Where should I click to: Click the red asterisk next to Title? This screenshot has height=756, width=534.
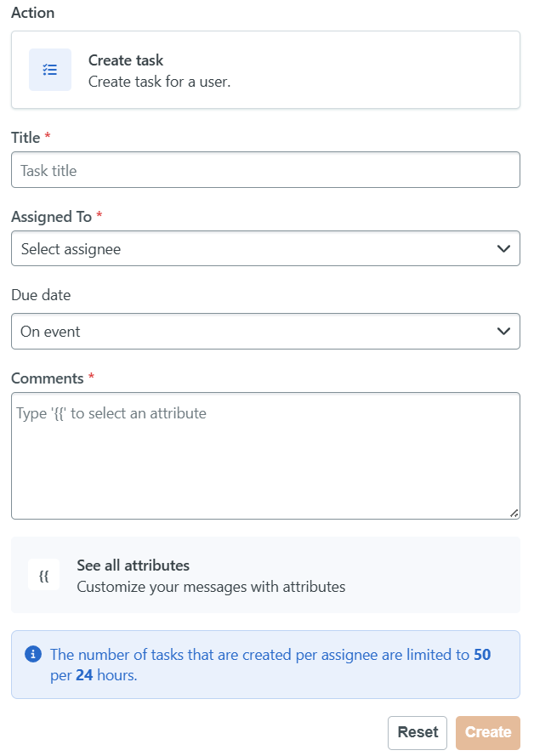47,137
